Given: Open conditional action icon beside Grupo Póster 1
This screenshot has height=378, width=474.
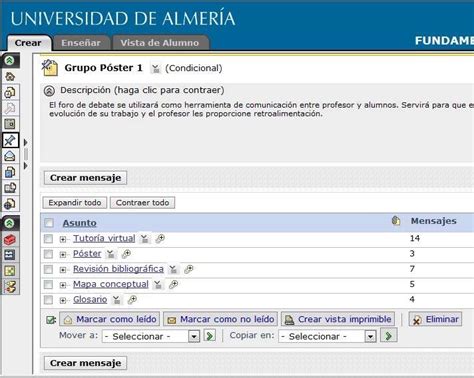Looking at the screenshot, I should coord(155,68).
